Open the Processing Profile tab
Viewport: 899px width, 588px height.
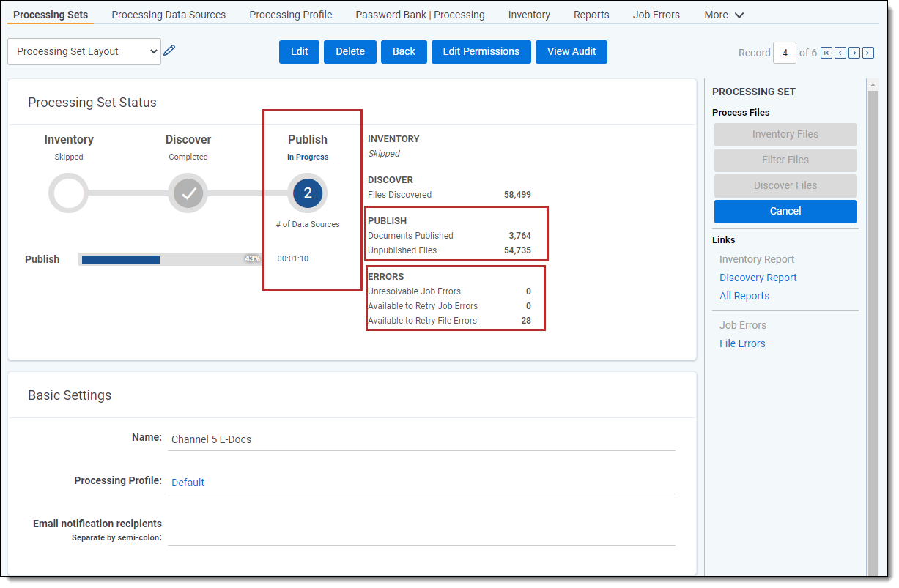291,15
